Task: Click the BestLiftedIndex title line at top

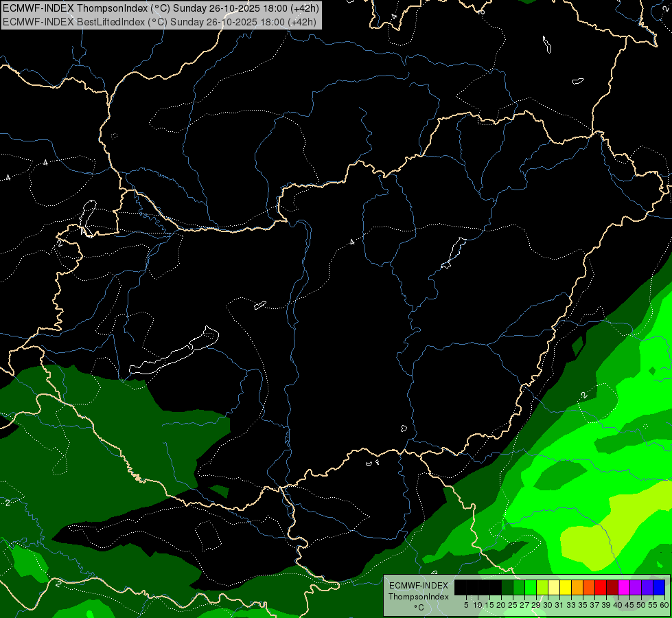Action: (x=159, y=21)
